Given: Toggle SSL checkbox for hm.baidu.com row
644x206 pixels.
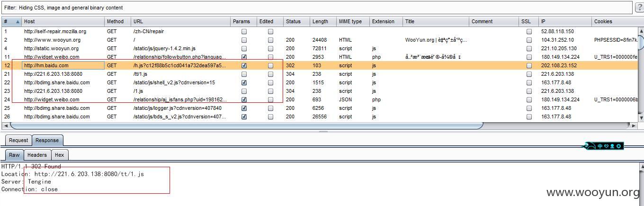Looking at the screenshot, I should [x=529, y=65].
